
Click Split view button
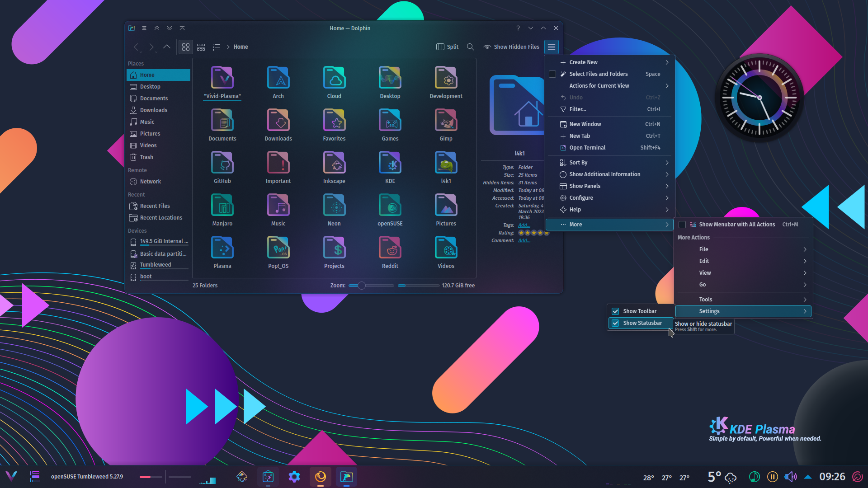pos(447,47)
